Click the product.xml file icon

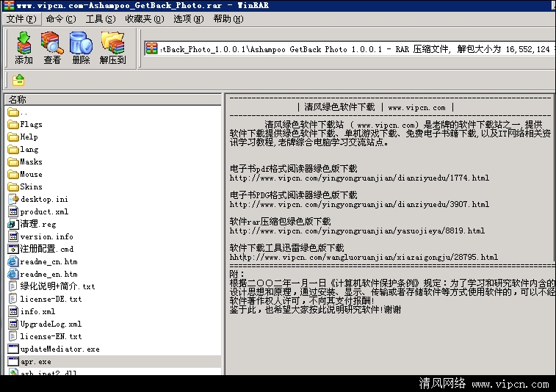click(x=12, y=211)
